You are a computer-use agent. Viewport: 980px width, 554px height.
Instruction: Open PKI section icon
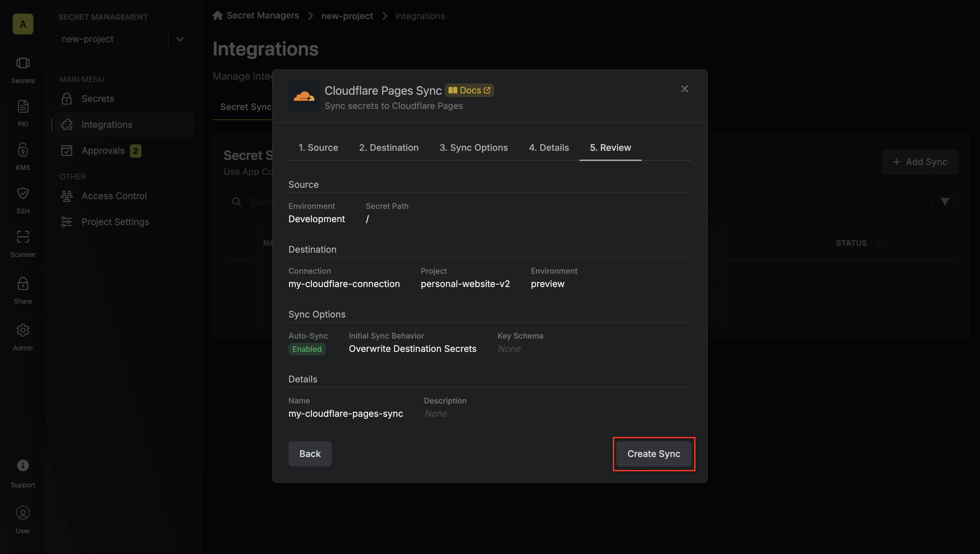point(23,114)
